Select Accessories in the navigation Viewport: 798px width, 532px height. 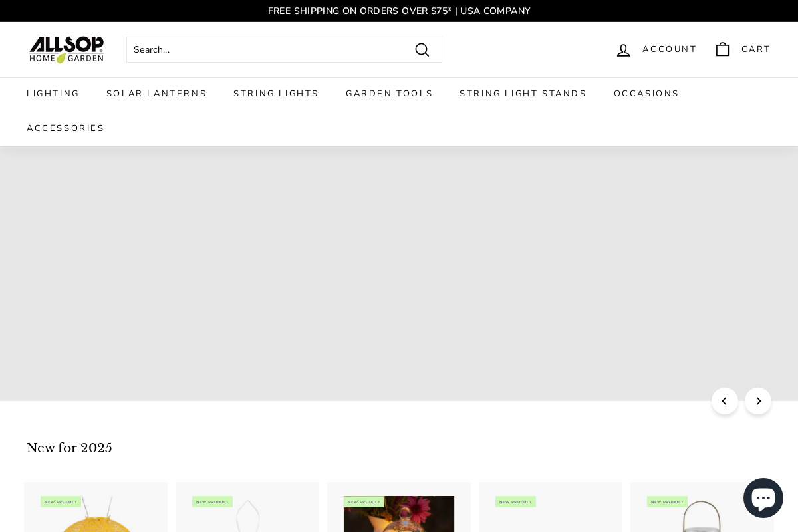(66, 128)
